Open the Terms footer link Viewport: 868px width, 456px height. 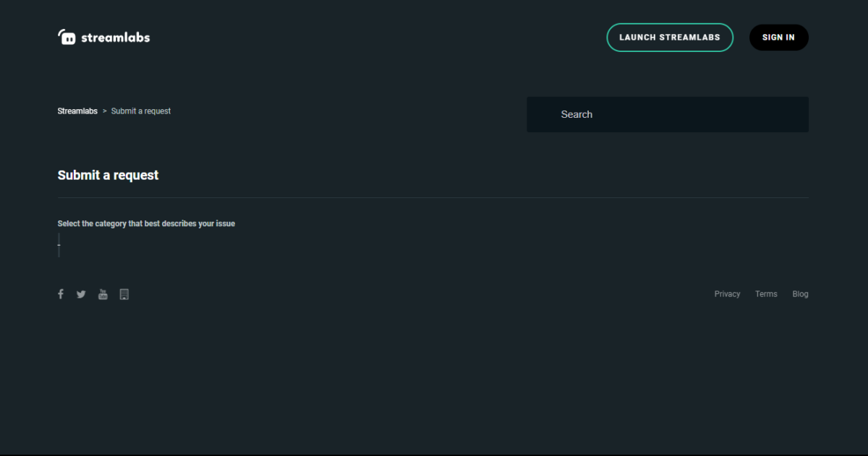[766, 294]
